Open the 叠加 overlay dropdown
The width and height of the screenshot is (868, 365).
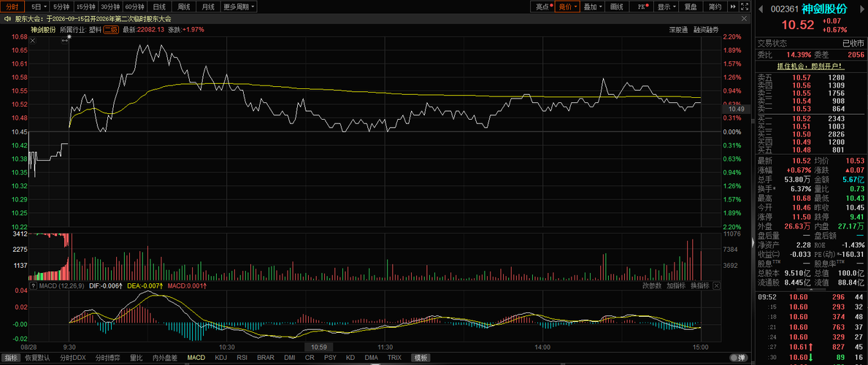pyautogui.click(x=593, y=7)
